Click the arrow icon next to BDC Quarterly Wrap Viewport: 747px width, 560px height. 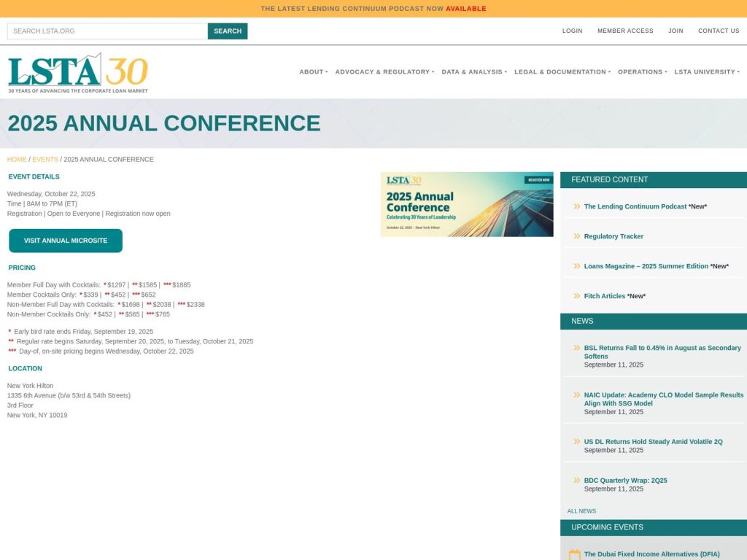tap(576, 480)
